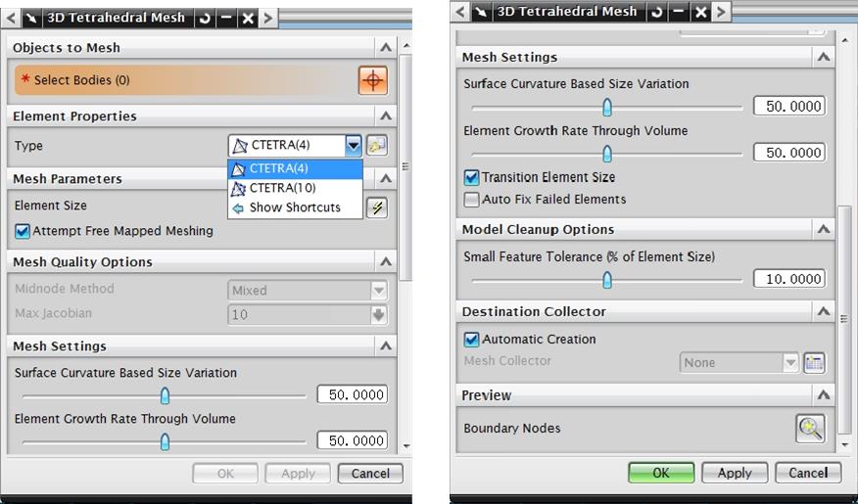Image resolution: width=858 pixels, height=504 pixels.
Task: Click OK in right dialog
Action: (x=661, y=473)
